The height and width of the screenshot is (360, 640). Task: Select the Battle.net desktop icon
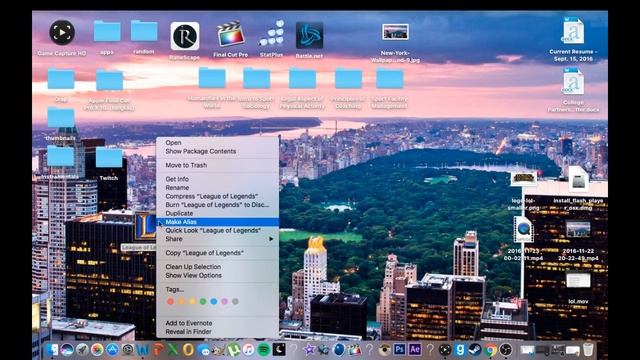click(x=309, y=36)
